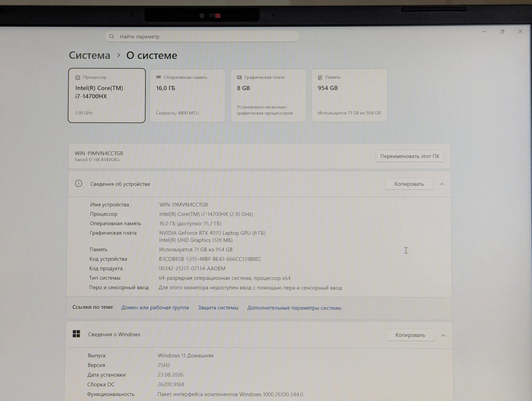Click product code 00342-21377-07134-AAOEM
This screenshot has height=401, width=532.
pyautogui.click(x=192, y=269)
